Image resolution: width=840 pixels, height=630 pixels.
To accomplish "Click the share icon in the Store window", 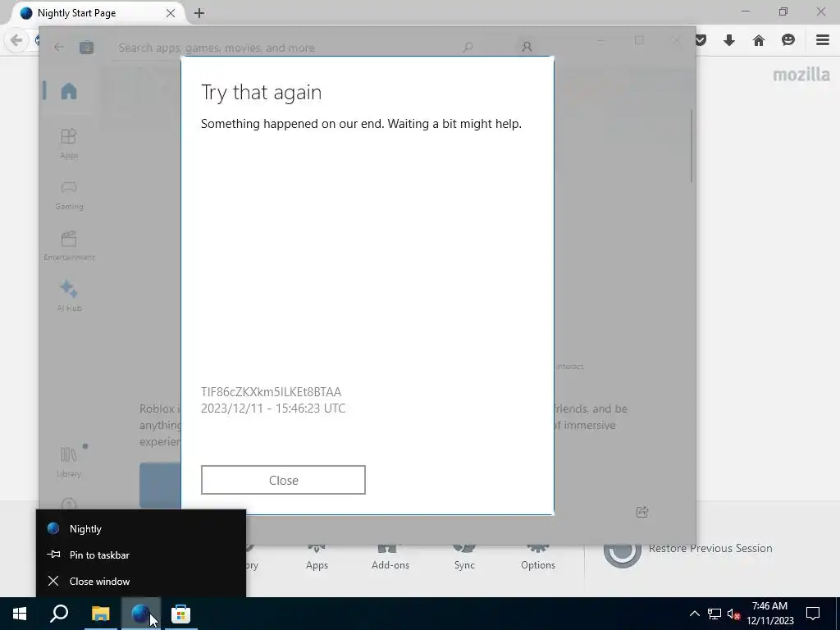I will [x=641, y=512].
